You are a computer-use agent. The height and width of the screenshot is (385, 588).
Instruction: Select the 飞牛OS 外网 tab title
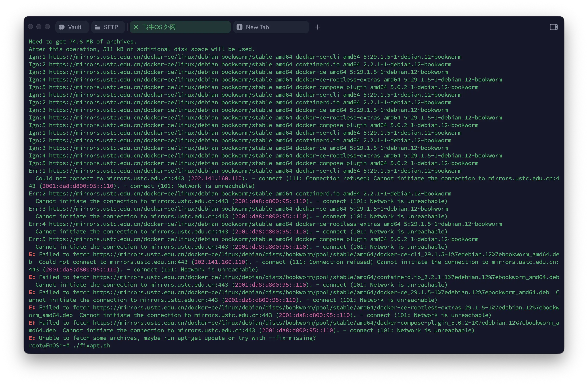pyautogui.click(x=159, y=27)
